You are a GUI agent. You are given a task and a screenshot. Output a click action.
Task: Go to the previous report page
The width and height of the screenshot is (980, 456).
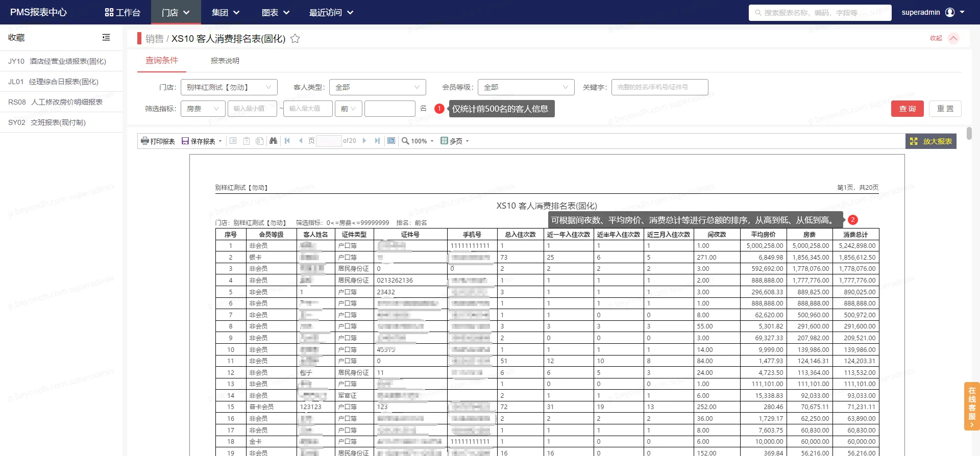tap(301, 141)
